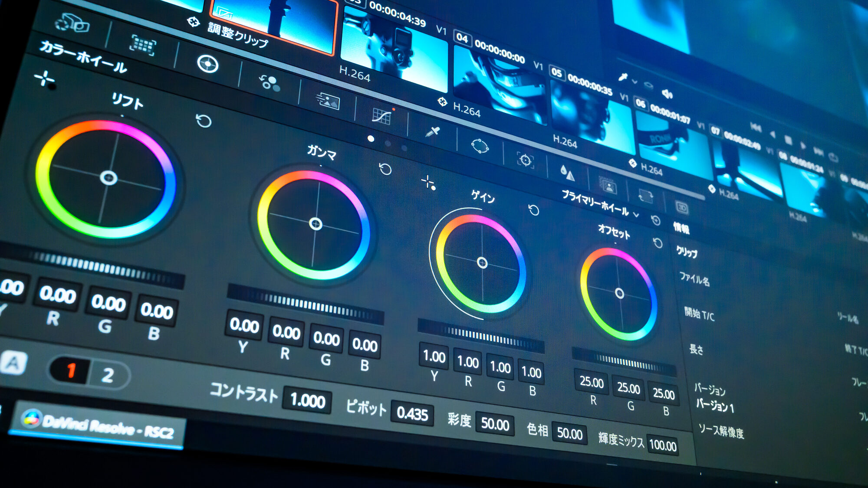
Task: Open the Curves palette icon
Action: click(382, 115)
